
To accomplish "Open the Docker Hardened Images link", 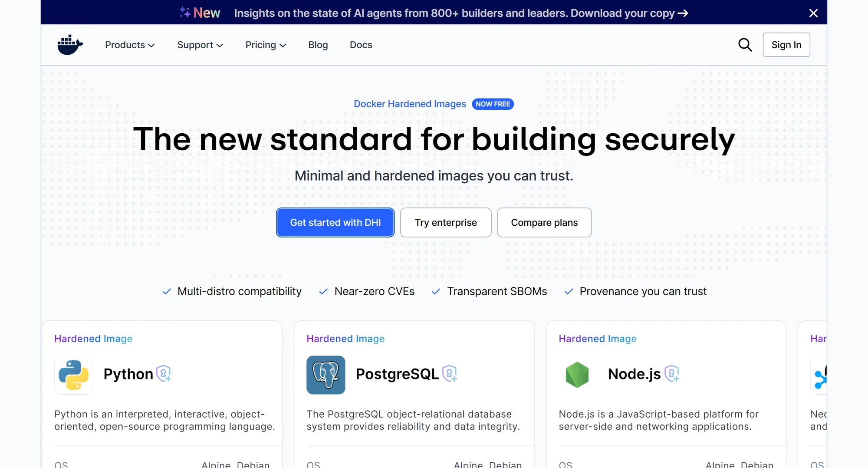I will click(x=410, y=104).
